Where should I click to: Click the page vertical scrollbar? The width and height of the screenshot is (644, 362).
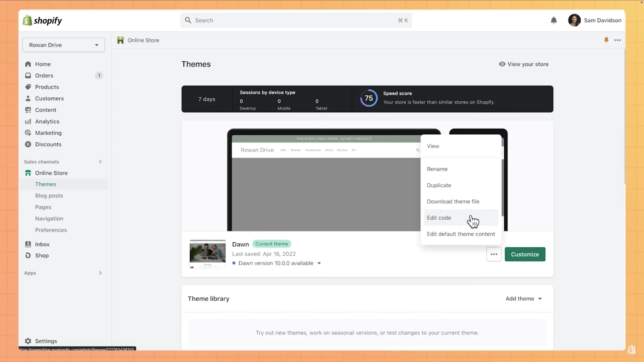(x=624, y=117)
